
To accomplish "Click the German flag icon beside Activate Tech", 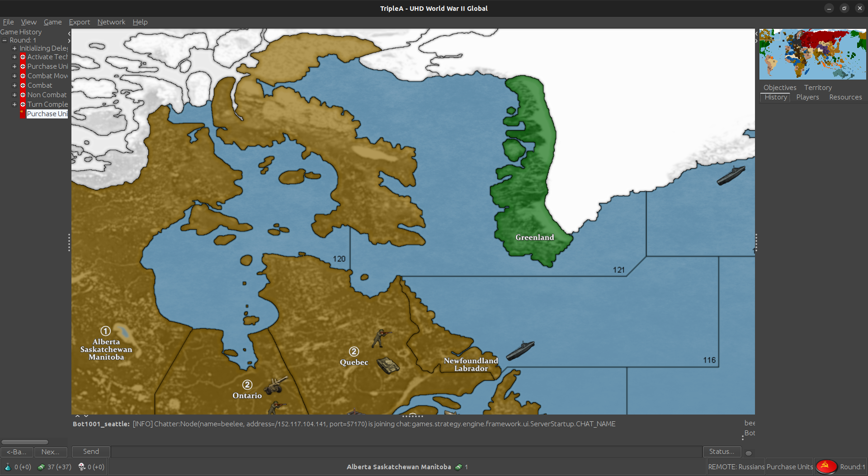I will click(23, 57).
